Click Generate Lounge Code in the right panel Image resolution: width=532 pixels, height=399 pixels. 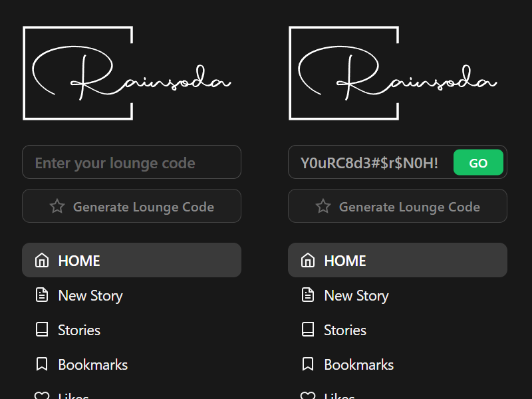tap(397, 206)
